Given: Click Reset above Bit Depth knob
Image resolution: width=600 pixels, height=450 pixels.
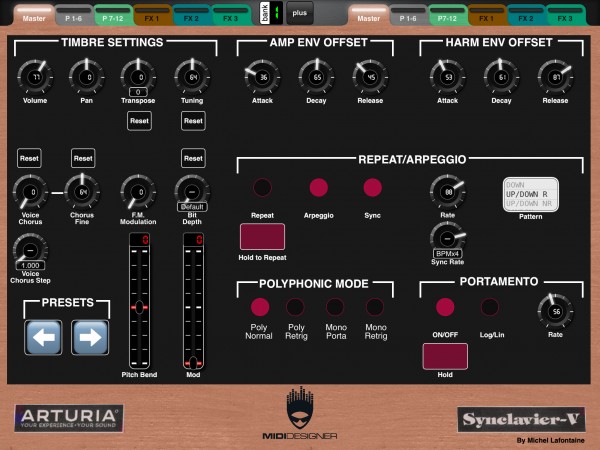Looking at the screenshot, I should [x=193, y=158].
